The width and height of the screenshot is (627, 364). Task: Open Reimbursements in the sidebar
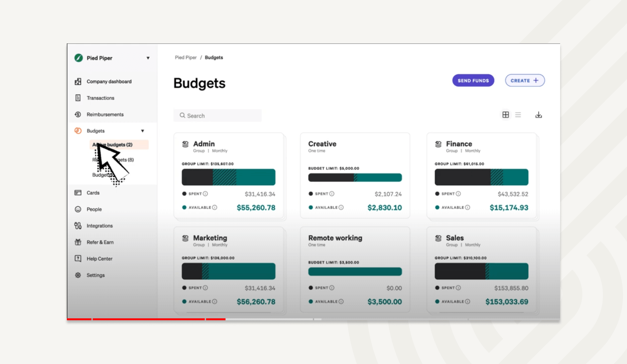point(105,114)
